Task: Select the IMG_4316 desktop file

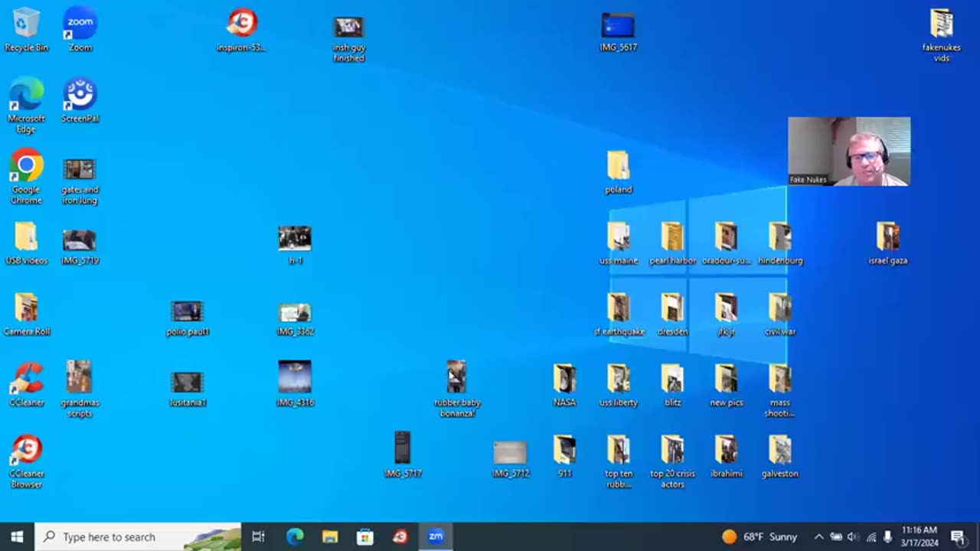Action: tap(295, 383)
